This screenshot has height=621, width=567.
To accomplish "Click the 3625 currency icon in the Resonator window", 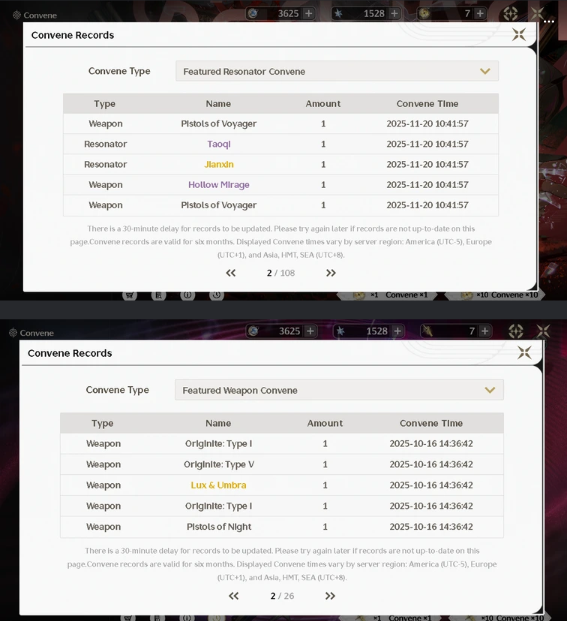I will tap(253, 13).
